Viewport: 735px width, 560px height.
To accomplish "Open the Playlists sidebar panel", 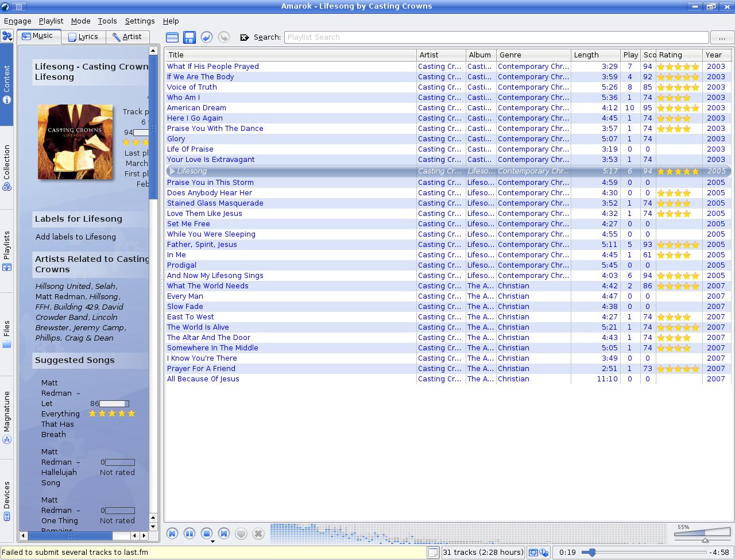I will click(7, 251).
